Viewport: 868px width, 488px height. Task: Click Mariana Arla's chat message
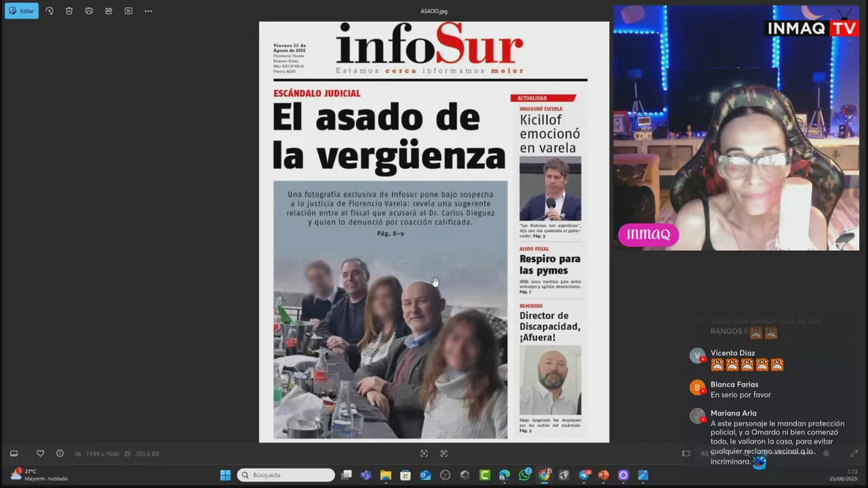coord(778,443)
